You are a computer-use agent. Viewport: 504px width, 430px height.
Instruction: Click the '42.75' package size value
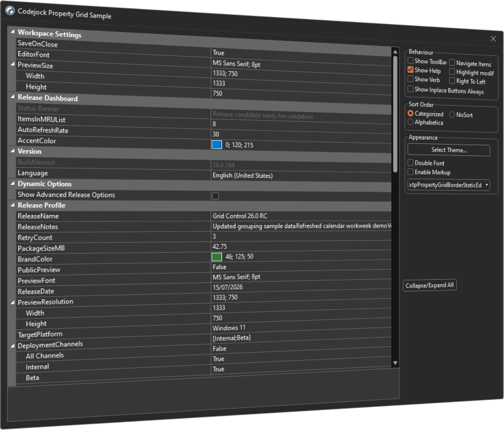pos(220,246)
